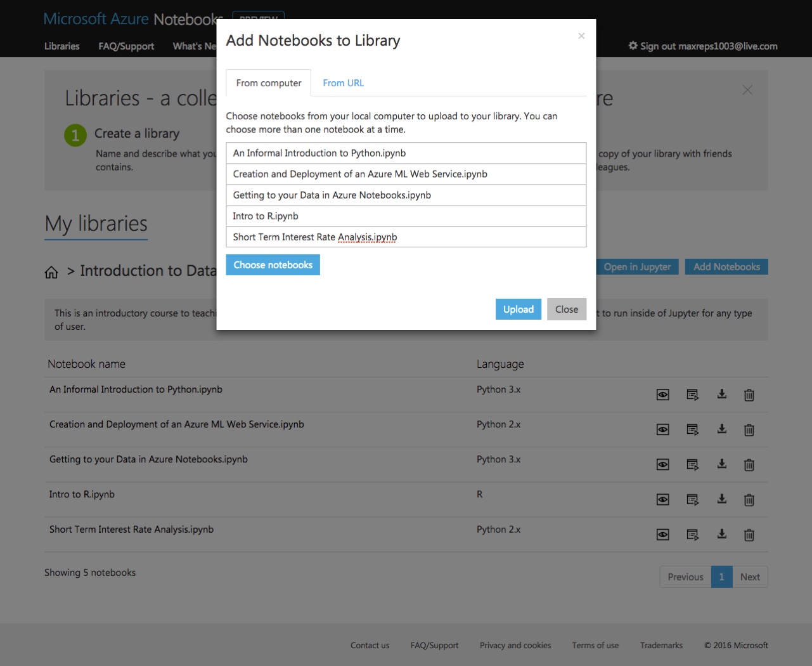
Task: Dismiss the Libraries info banner with X
Action: point(747,90)
